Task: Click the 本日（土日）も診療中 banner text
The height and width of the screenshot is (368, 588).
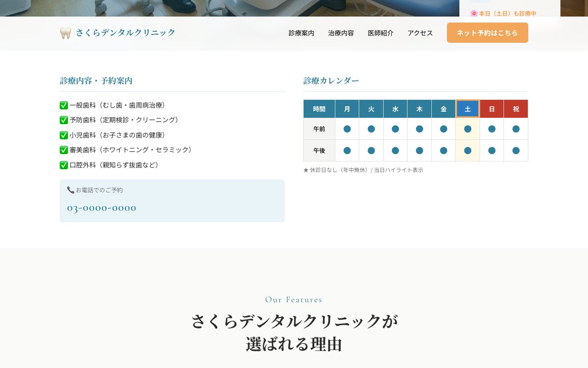Action: coord(508,14)
